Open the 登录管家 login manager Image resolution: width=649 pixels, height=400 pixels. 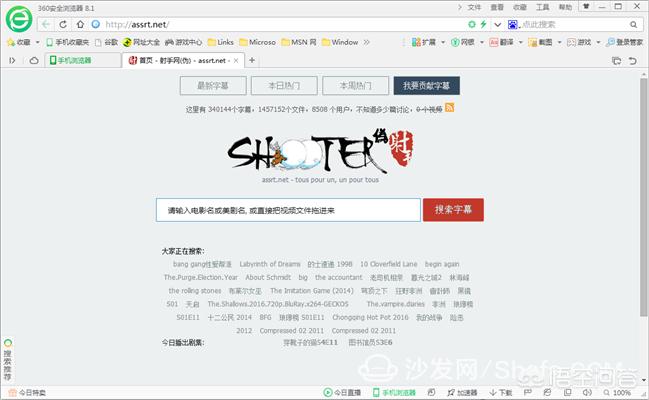pos(625,42)
